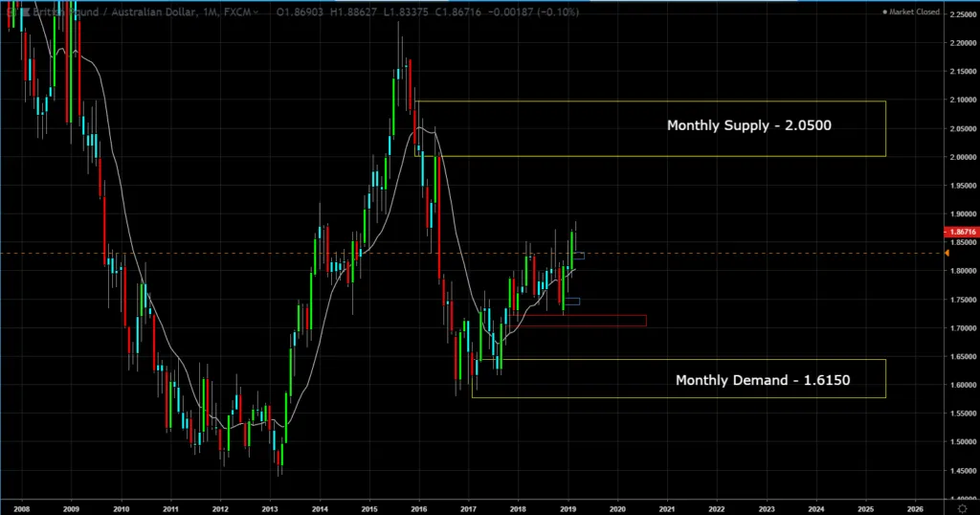Click the high value H1.88627

pyautogui.click(x=353, y=11)
